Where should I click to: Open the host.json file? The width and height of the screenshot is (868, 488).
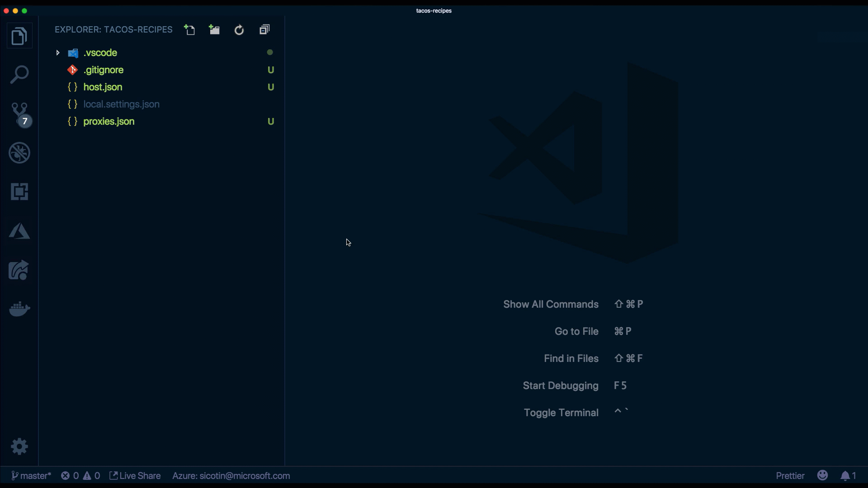pyautogui.click(x=103, y=87)
